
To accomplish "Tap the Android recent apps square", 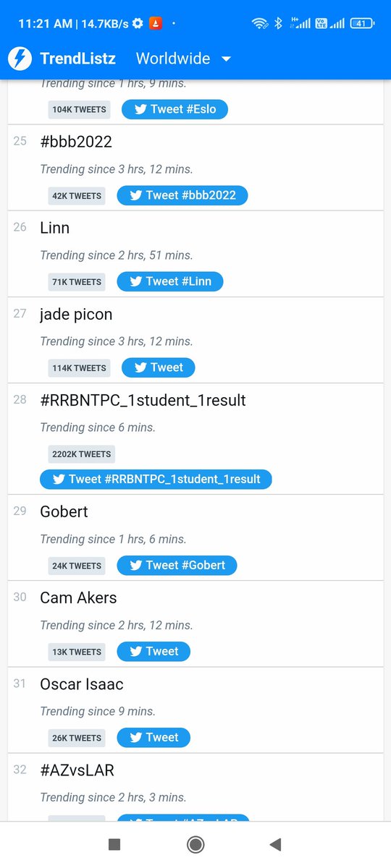I will pos(114,844).
